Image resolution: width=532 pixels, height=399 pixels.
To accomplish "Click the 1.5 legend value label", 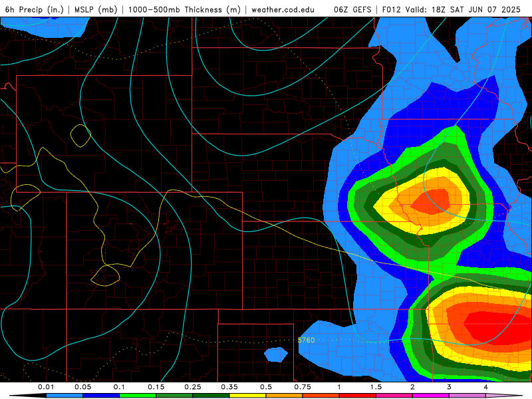I will [x=376, y=387].
